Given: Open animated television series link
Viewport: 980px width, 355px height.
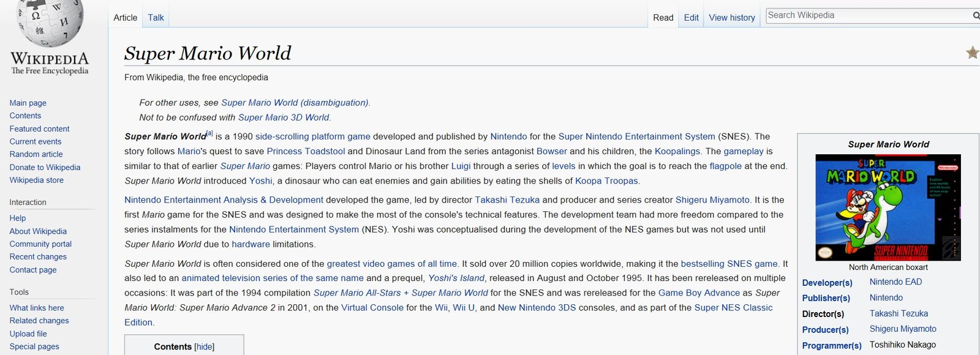Looking at the screenshot, I should (x=273, y=278).
